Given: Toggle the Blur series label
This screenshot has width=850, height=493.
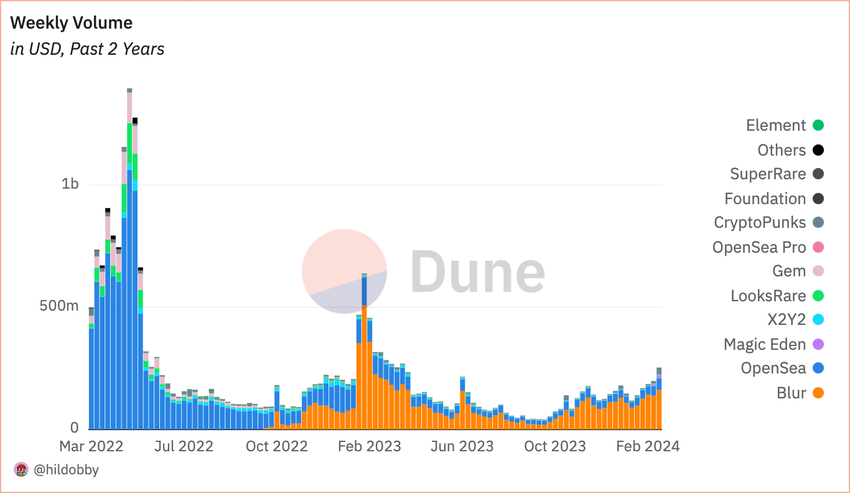Looking at the screenshot, I should [791, 393].
